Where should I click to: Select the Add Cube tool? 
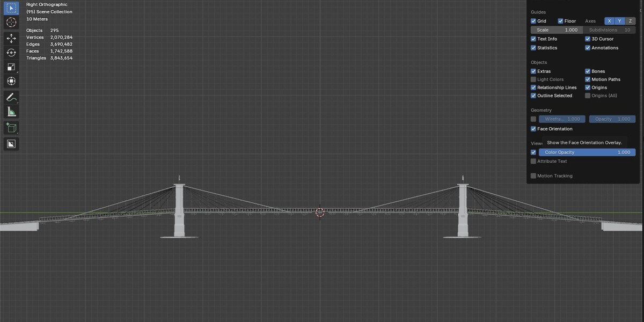point(11,128)
